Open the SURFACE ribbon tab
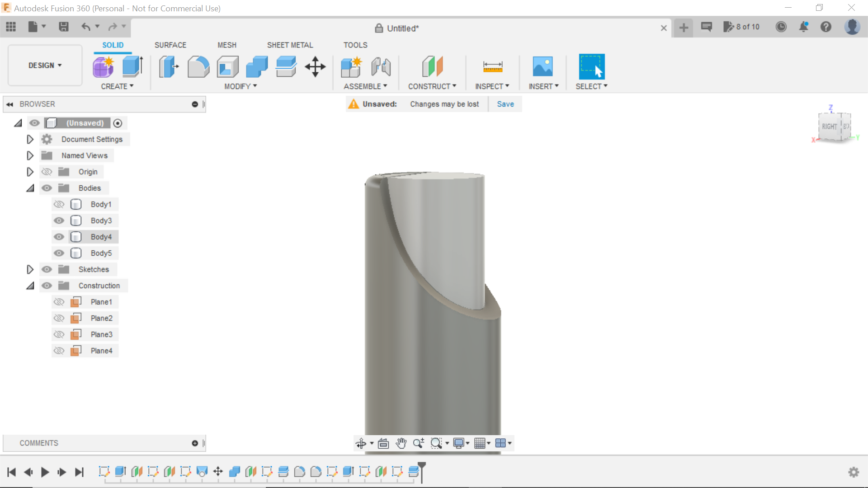The image size is (868, 488). click(170, 45)
